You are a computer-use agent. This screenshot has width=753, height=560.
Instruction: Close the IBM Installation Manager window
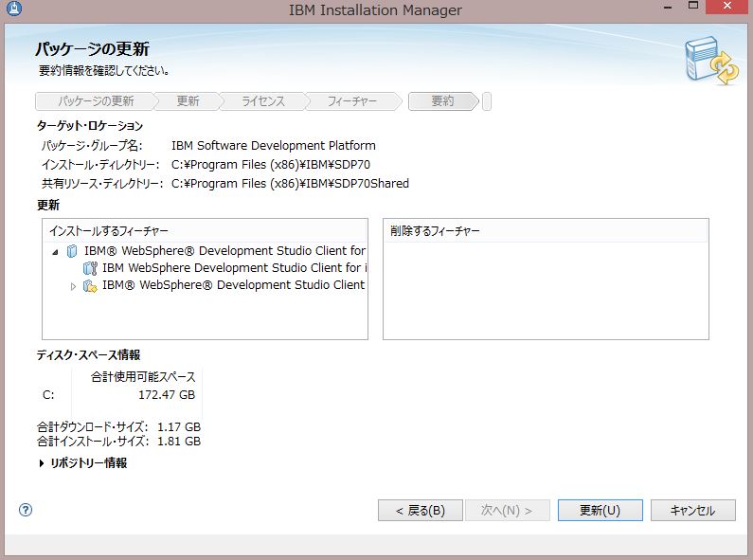tap(727, 7)
